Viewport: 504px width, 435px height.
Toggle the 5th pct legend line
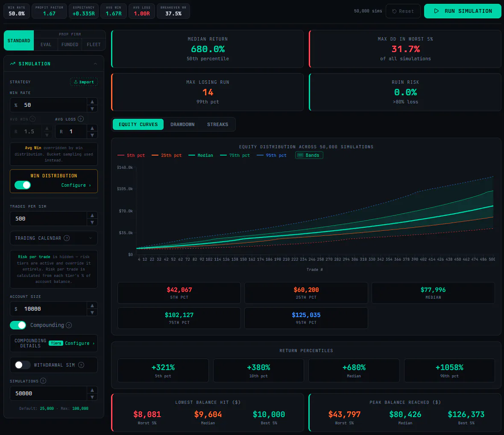pos(131,155)
